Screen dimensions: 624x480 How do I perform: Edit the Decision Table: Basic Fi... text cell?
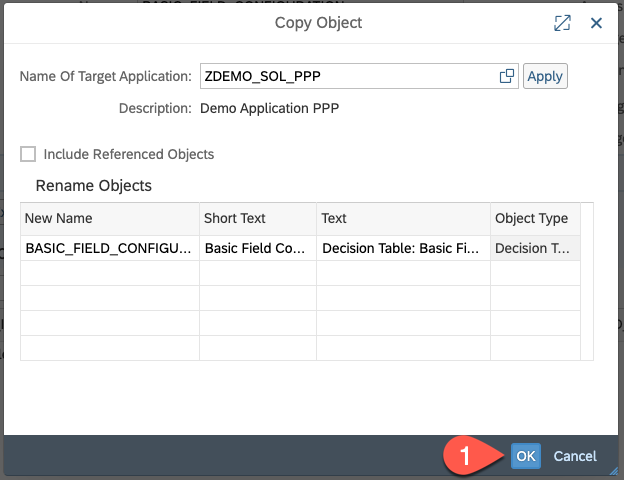tap(402, 249)
